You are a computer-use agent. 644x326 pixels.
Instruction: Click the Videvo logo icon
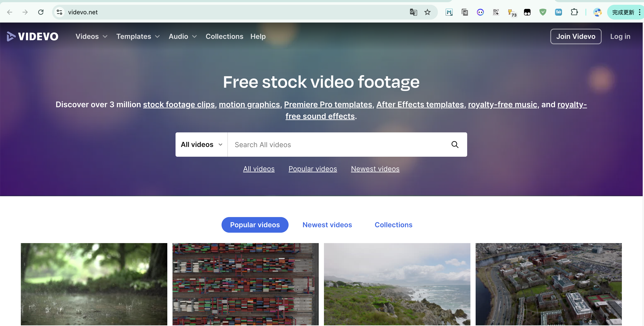coord(11,36)
